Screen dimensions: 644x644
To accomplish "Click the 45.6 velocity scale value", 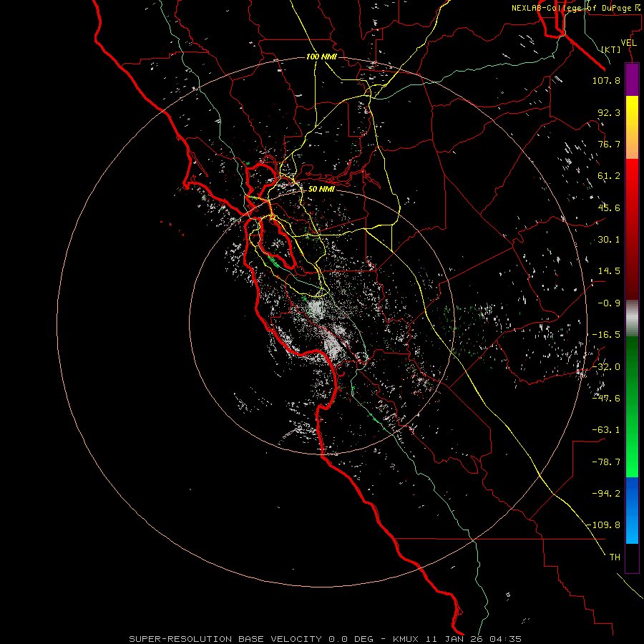I will point(609,208).
